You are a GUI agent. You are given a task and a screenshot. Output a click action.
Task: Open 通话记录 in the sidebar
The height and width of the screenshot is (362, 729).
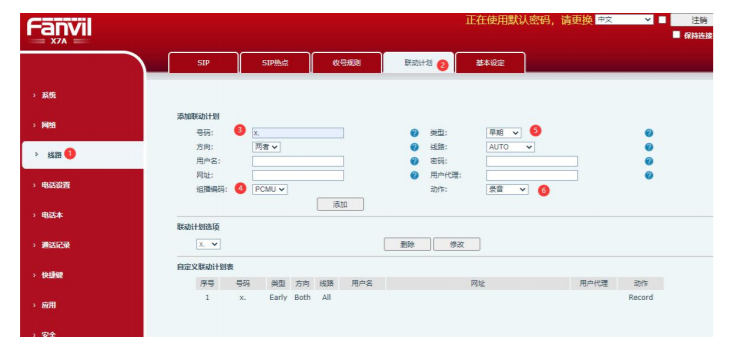coord(55,245)
